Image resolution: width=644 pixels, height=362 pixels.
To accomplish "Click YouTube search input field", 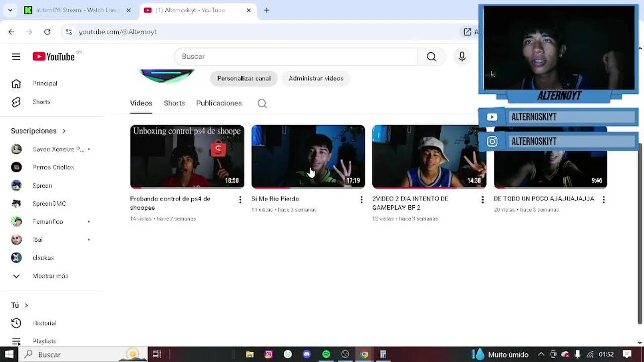I will click(296, 57).
